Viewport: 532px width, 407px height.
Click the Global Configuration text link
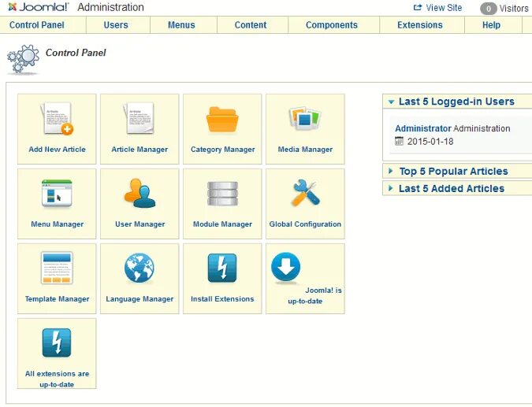(x=305, y=224)
